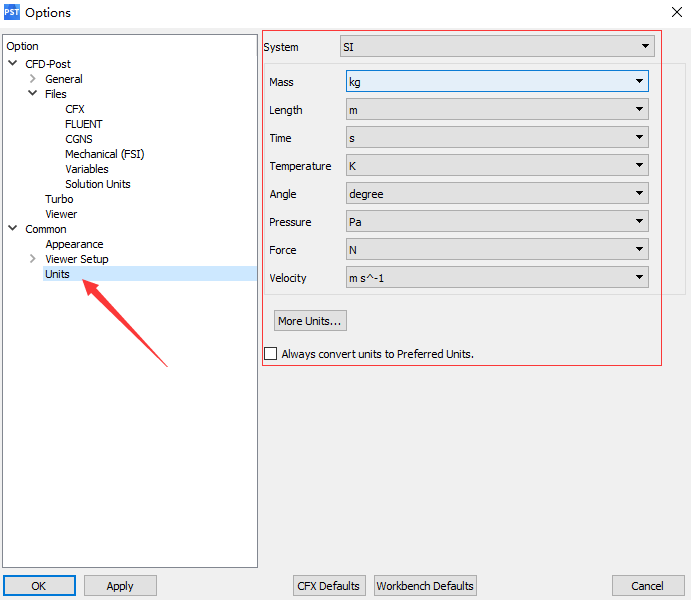691x600 pixels.
Task: Collapse the Common tree node
Action: click(13, 229)
